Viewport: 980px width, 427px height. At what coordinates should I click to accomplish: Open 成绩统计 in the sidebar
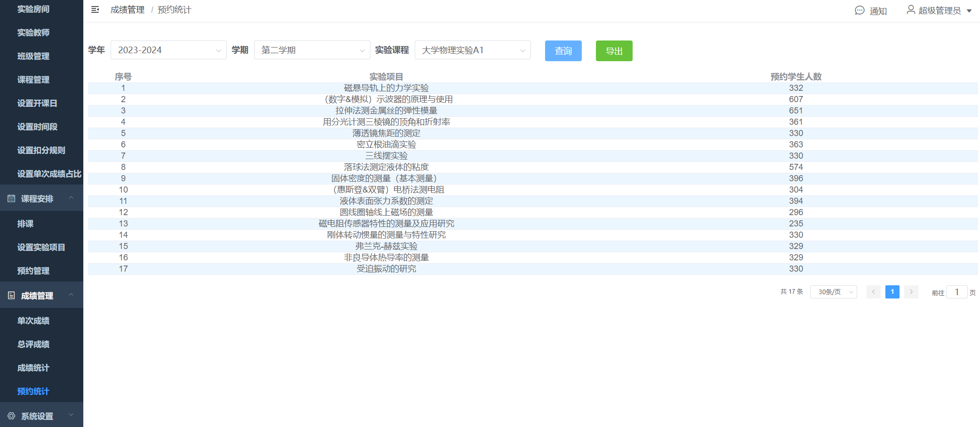tap(33, 368)
